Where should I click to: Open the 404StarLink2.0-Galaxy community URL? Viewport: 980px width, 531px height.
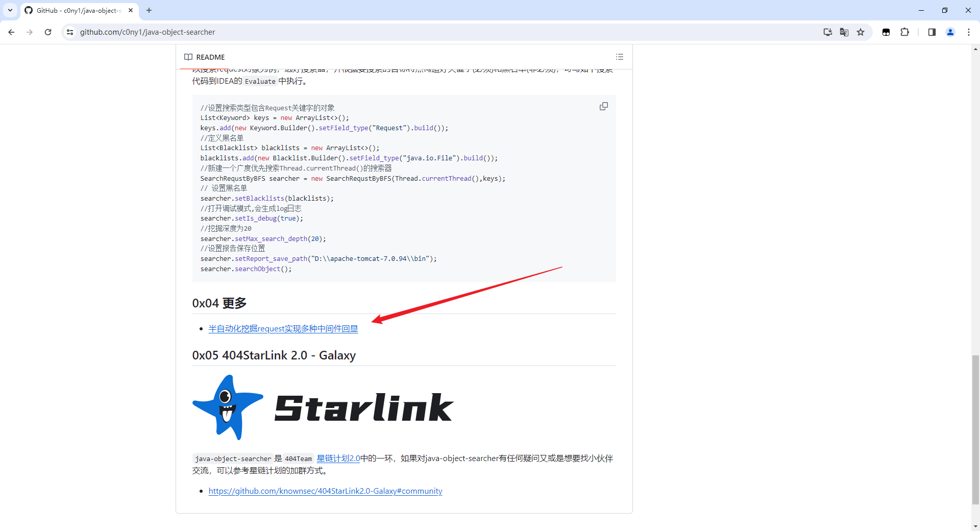pyautogui.click(x=325, y=491)
